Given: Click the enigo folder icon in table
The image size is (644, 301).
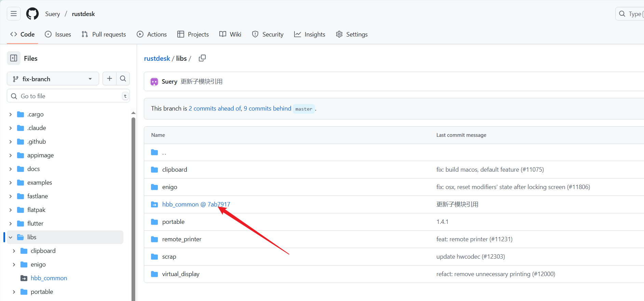Looking at the screenshot, I should coord(154,187).
